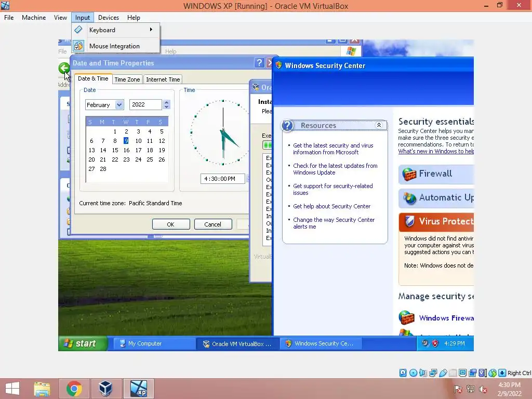This screenshot has width=532, height=399.
Task: Click the hard disk activity status icon
Action: pyautogui.click(x=403, y=373)
